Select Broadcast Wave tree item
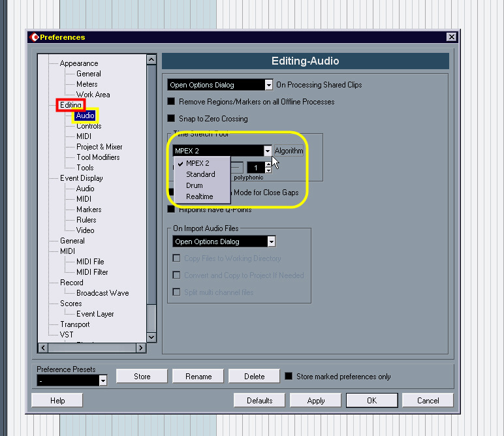The width and height of the screenshot is (504, 436). (x=102, y=293)
